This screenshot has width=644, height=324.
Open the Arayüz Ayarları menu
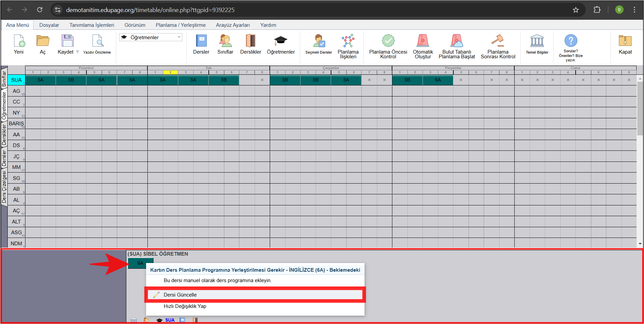(233, 25)
